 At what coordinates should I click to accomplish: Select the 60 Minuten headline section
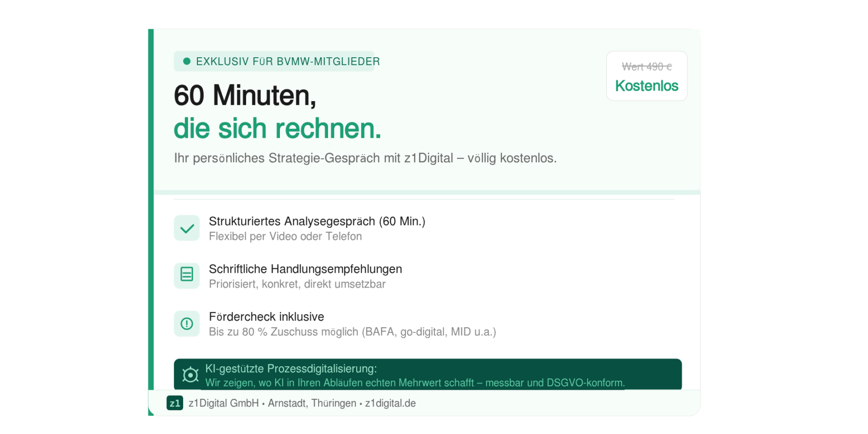pos(277,112)
